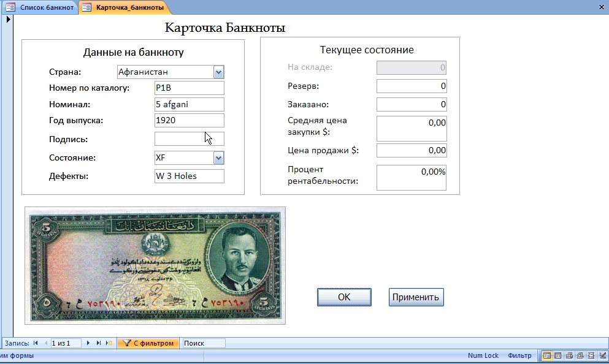Click the Цена продажи $: label

323,151
